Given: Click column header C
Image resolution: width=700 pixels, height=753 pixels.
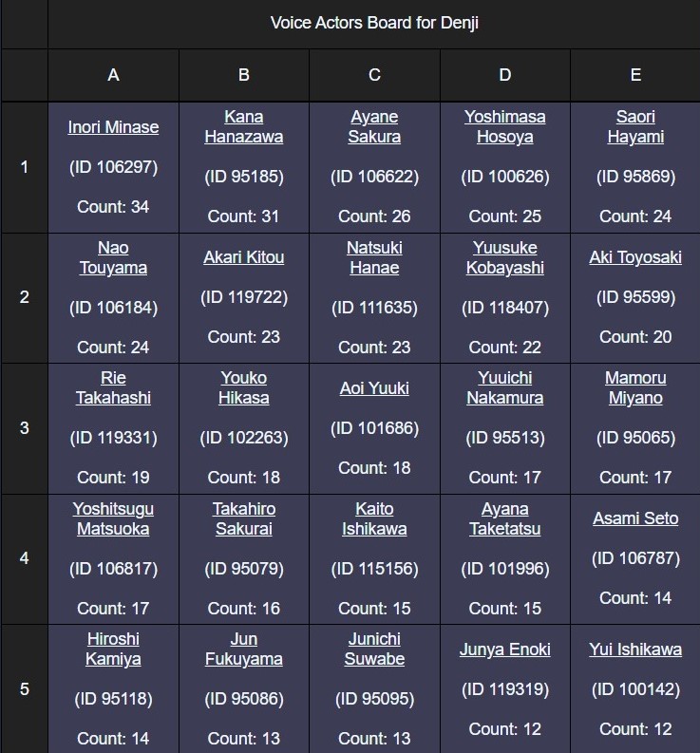Looking at the screenshot, I should [x=374, y=75].
